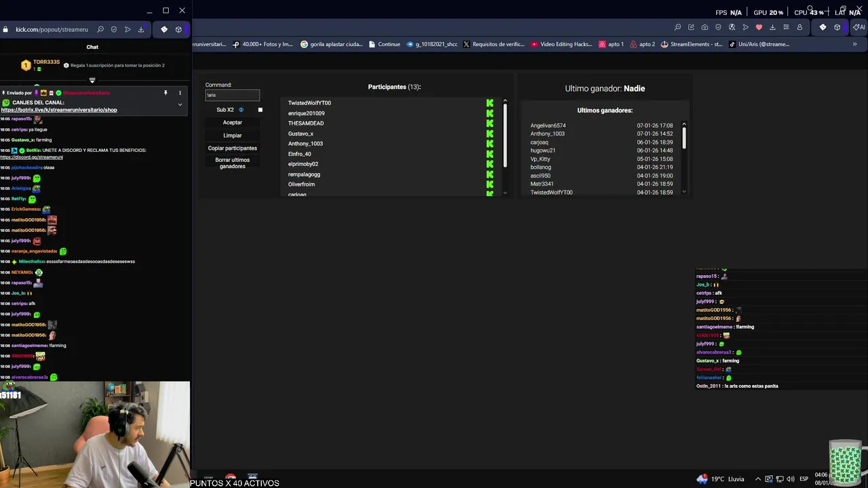
Task: Click the send/play arrow icon in popout address bar
Action: (x=127, y=29)
